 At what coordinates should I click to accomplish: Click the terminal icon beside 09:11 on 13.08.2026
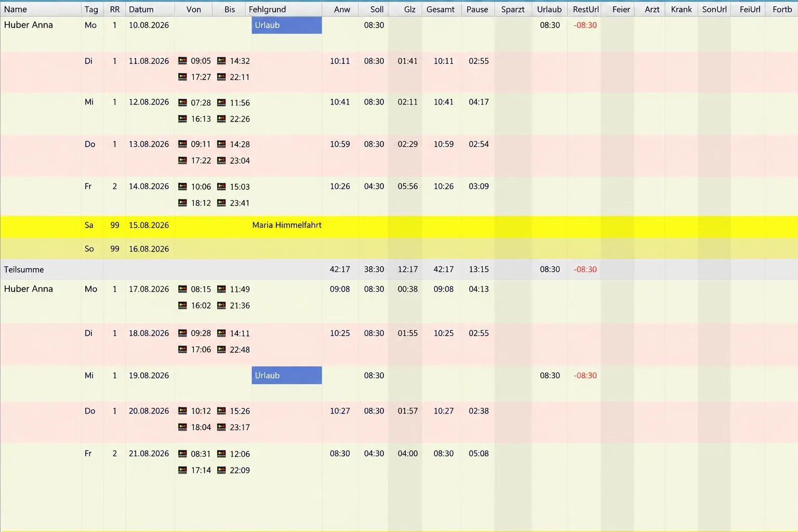click(182, 144)
